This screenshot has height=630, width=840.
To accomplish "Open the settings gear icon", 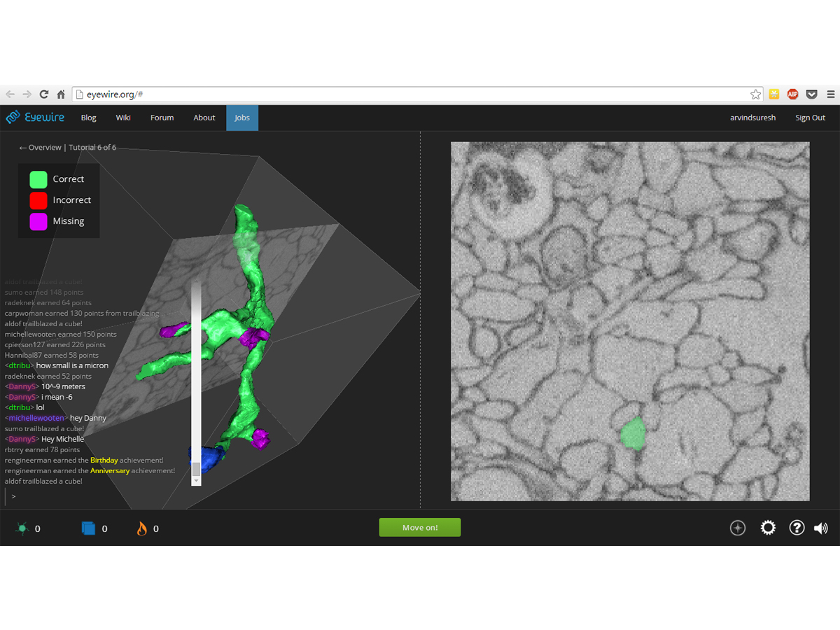I will click(768, 528).
